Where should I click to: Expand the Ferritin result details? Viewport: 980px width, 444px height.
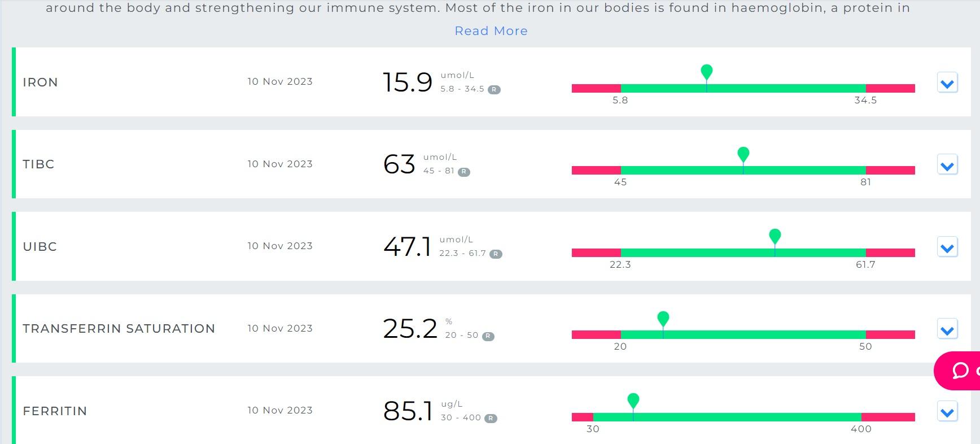[947, 412]
